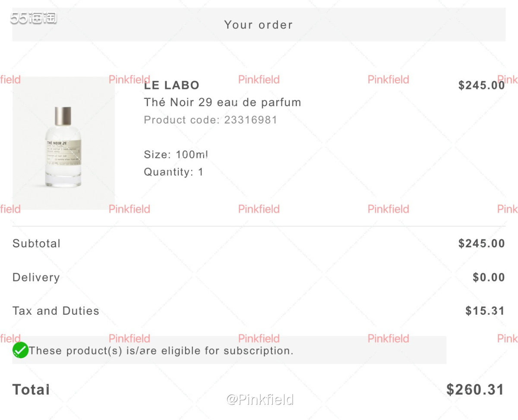
Task: Click the $0.00 delivery amount
Action: 489,277
